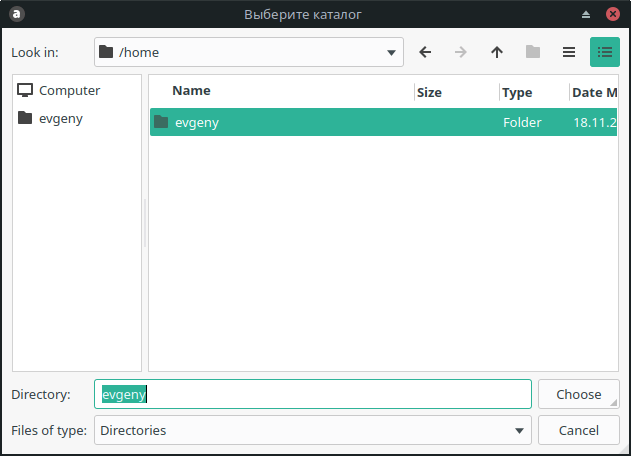Select the evgeny folder row in file list
The height and width of the screenshot is (456, 631).
pyautogui.click(x=383, y=122)
